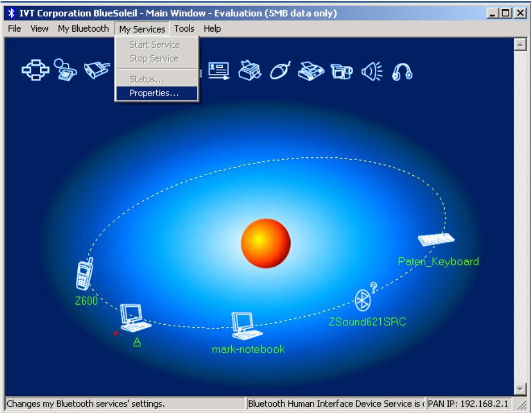
Task: Open the Tools menu
Action: tap(184, 29)
